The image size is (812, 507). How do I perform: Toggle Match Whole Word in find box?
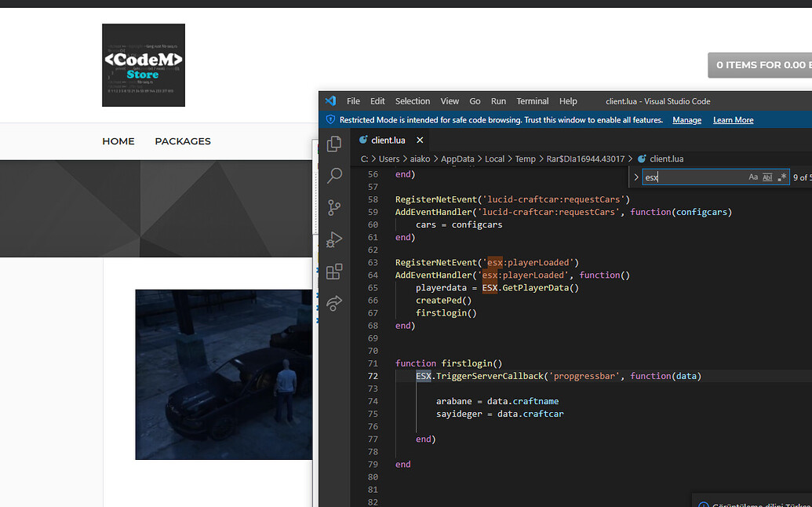[x=767, y=177]
